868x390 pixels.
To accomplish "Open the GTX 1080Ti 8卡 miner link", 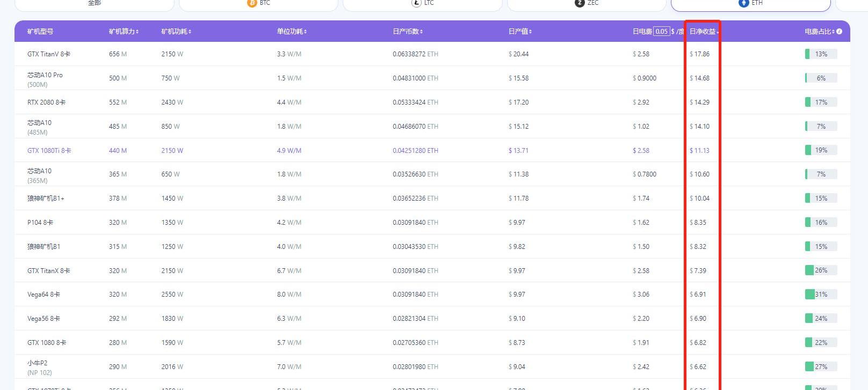I will [x=49, y=151].
